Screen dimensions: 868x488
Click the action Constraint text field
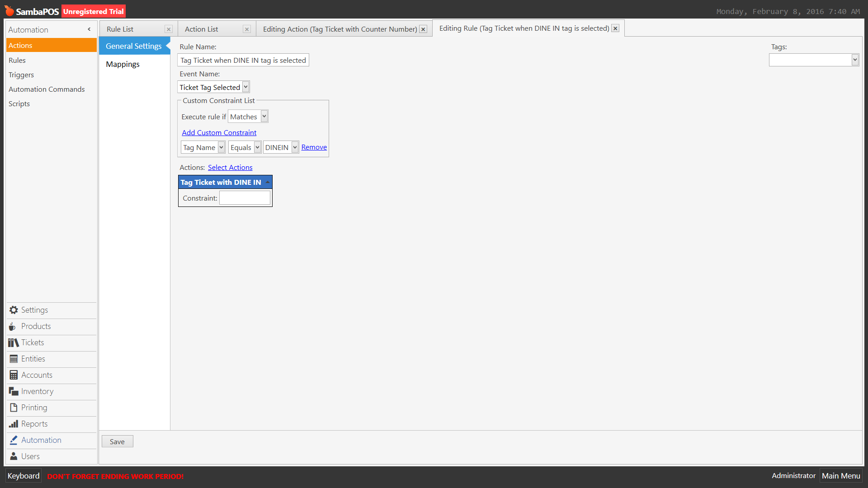click(245, 198)
